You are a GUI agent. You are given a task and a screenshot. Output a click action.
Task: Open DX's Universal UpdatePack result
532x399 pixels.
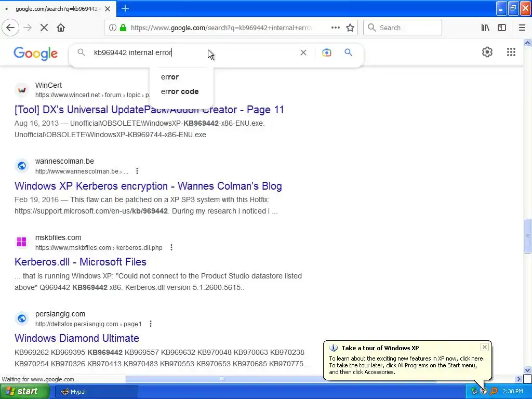point(149,110)
